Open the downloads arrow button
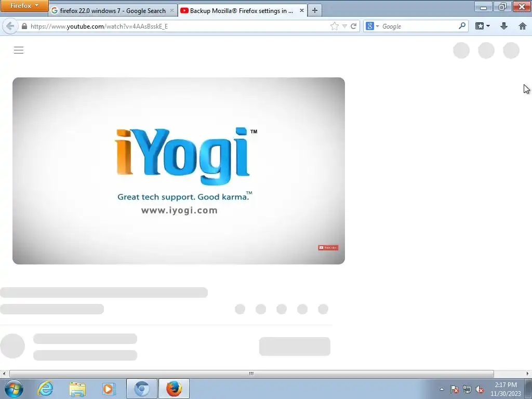The image size is (532, 399). coord(504,26)
